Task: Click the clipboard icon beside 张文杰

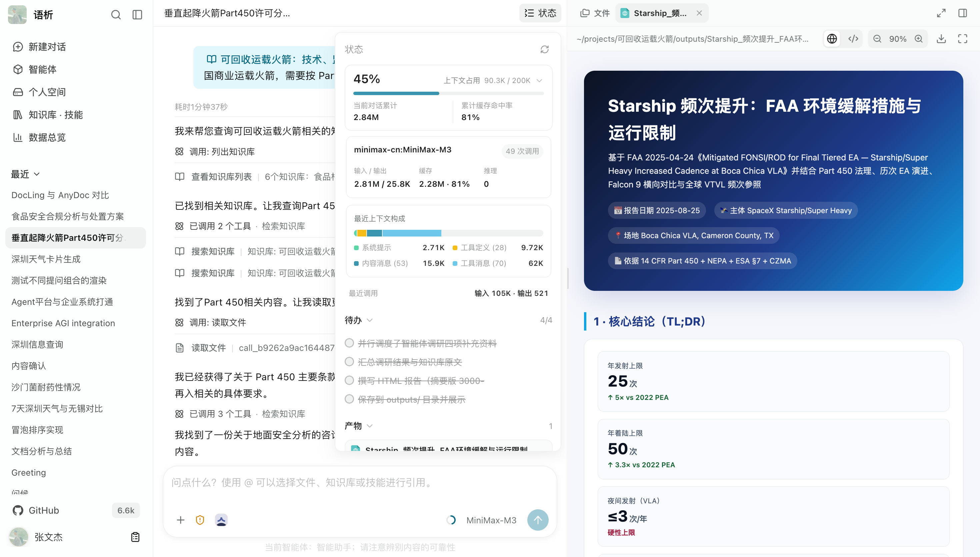Action: tap(135, 537)
